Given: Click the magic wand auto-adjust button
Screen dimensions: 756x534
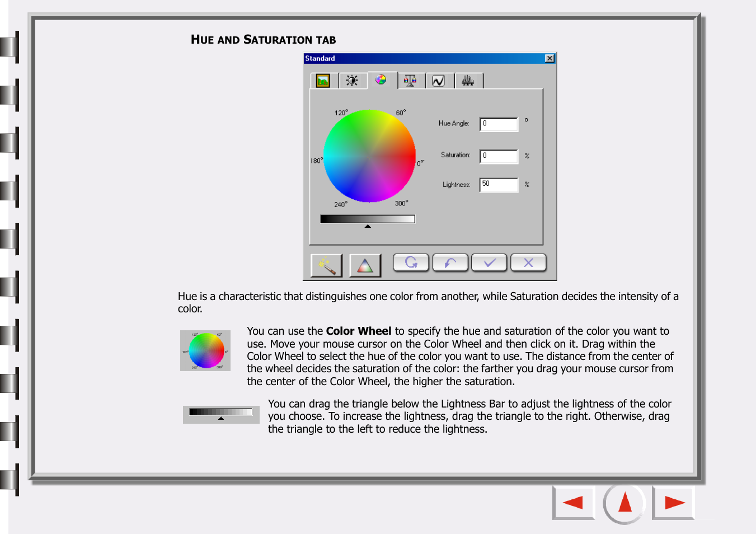Looking at the screenshot, I should click(x=326, y=265).
